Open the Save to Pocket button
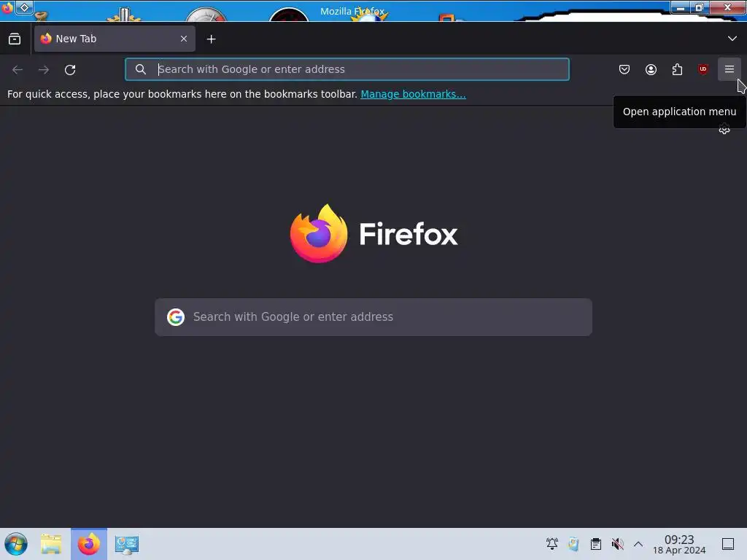 [624, 69]
